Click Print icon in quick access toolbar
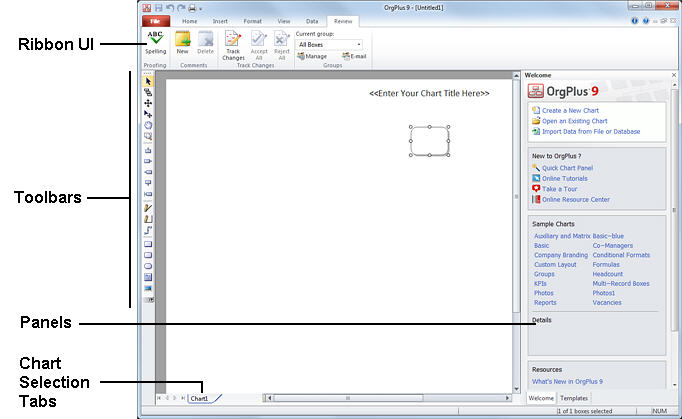682x419 pixels. 192,8
